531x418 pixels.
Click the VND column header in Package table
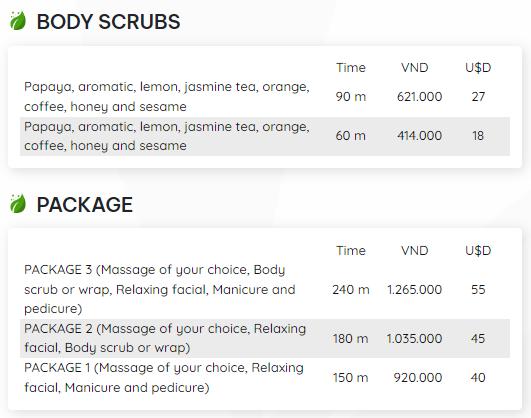[415, 251]
